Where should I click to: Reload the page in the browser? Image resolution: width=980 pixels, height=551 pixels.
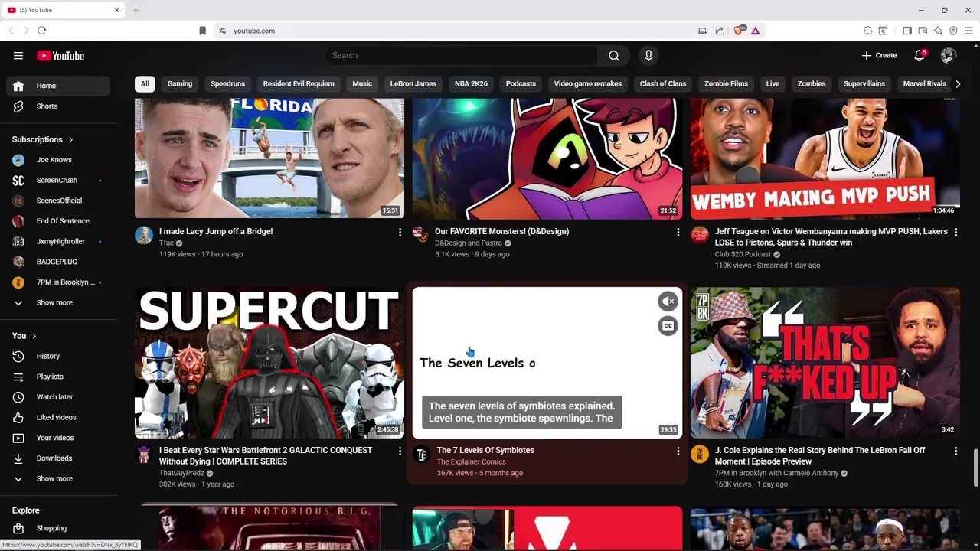tap(41, 31)
